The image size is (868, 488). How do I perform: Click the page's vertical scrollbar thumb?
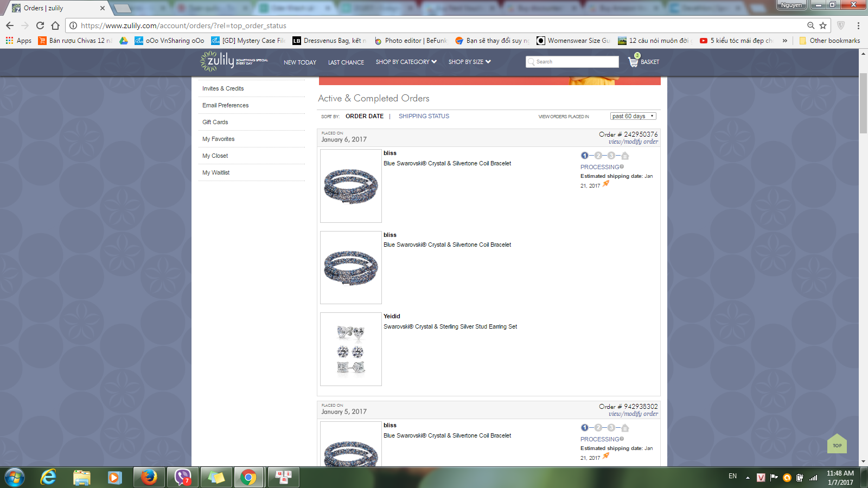(x=863, y=103)
